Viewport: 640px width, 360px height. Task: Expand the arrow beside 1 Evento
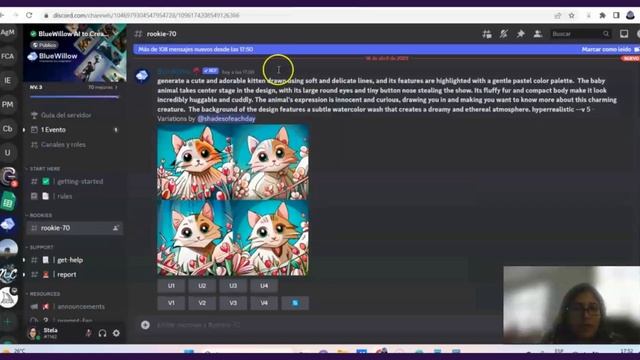coord(24,130)
